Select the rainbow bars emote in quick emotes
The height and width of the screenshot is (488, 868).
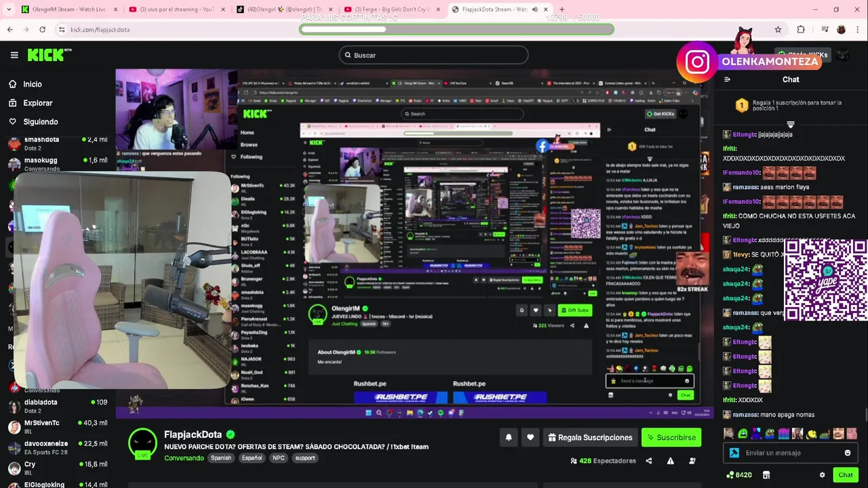coord(783,434)
